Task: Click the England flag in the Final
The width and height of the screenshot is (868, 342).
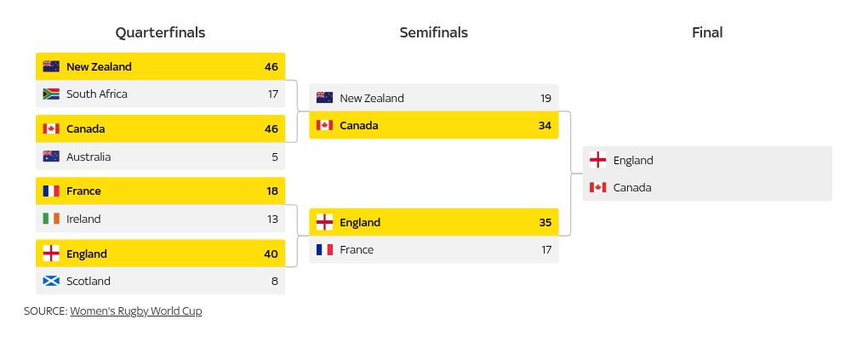Action: (597, 160)
